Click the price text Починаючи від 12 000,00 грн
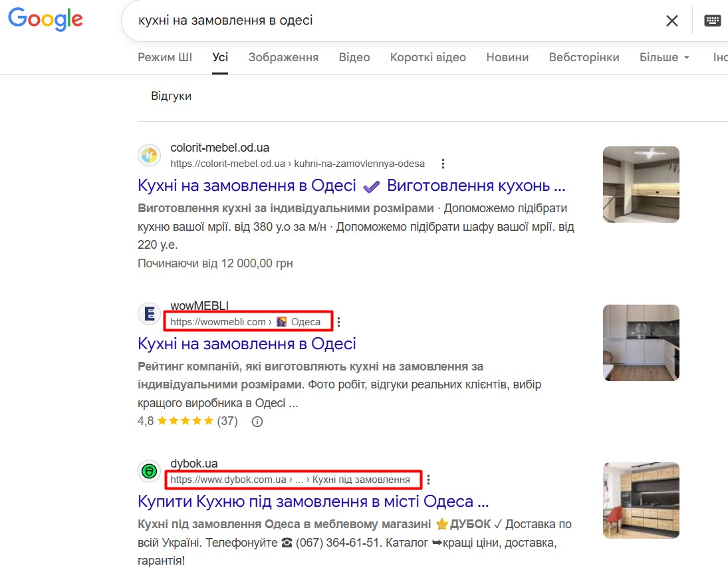The width and height of the screenshot is (728, 568). (215, 263)
